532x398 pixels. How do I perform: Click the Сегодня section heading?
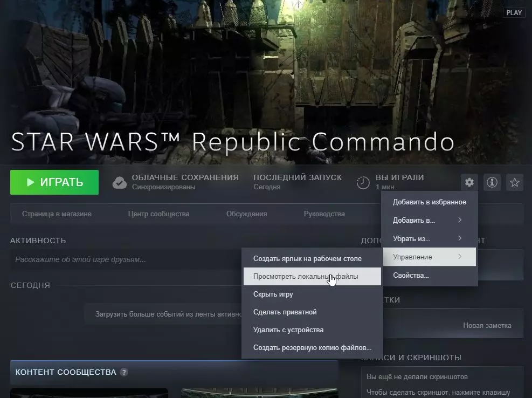tap(30, 285)
